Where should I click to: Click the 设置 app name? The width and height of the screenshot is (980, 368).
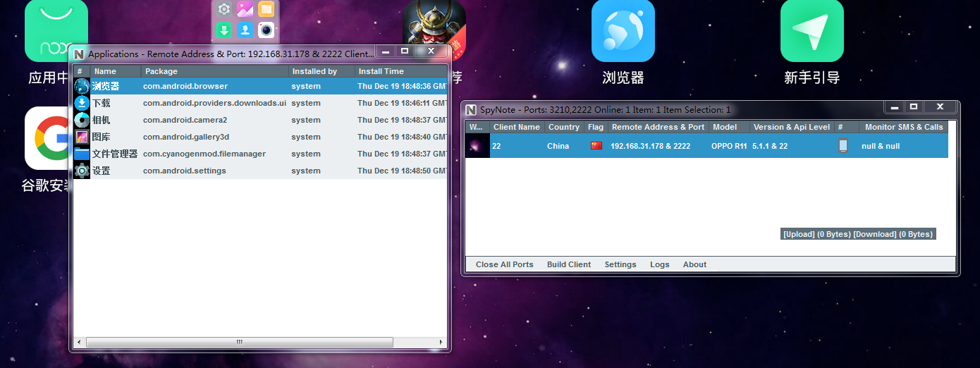coord(102,171)
